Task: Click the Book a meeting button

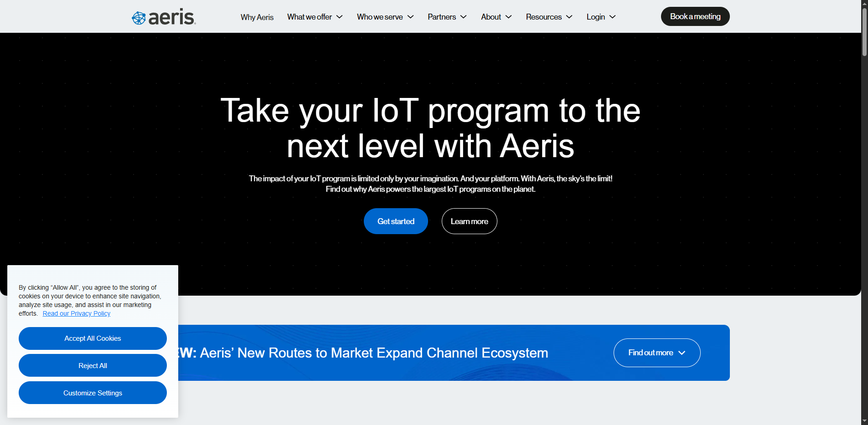Action: (695, 16)
